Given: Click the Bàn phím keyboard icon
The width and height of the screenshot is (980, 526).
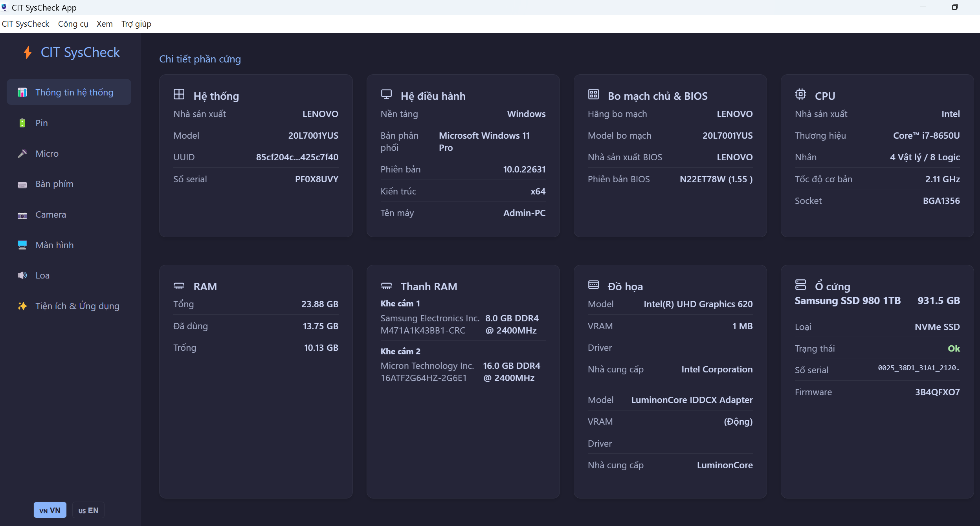Looking at the screenshot, I should click(x=22, y=184).
